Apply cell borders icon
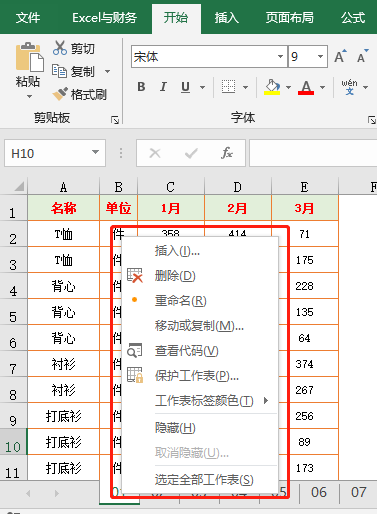This screenshot has width=377, height=514. (228, 87)
